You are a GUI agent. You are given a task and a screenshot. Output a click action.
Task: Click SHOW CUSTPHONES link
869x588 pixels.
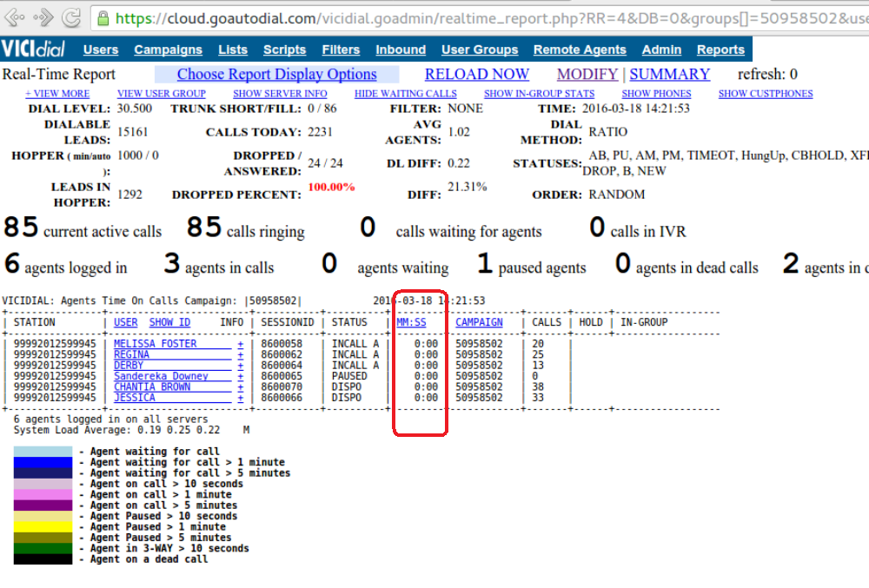click(x=766, y=94)
